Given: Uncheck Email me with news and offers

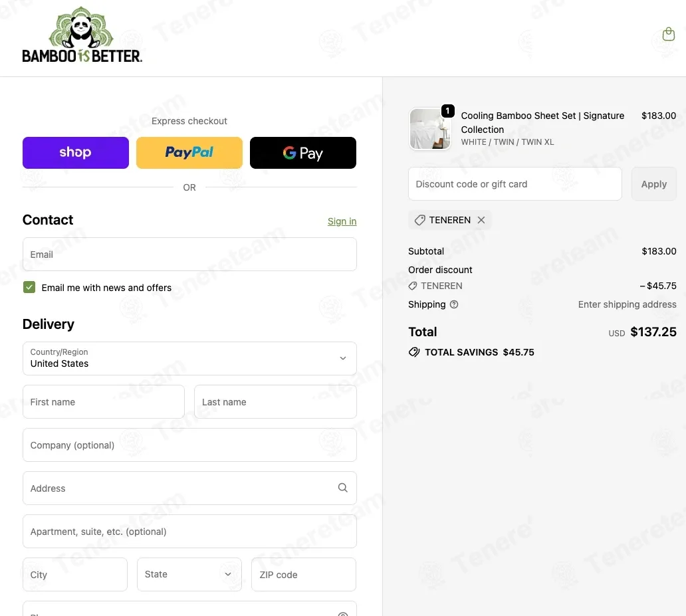Looking at the screenshot, I should pos(29,287).
